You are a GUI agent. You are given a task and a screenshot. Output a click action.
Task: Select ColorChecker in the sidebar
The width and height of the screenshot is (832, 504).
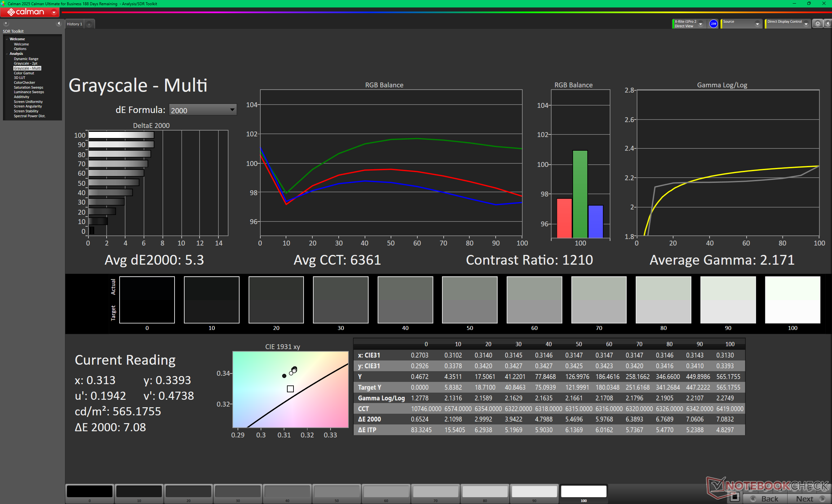coord(24,83)
